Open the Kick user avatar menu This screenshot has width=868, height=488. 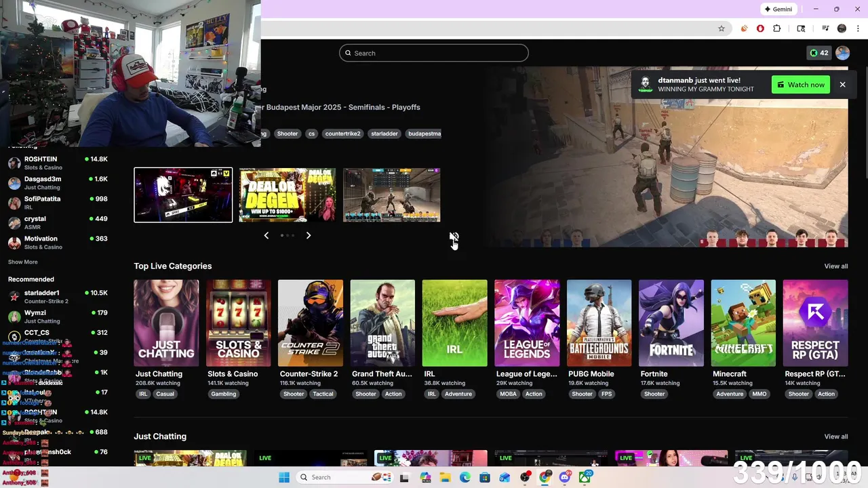[843, 53]
